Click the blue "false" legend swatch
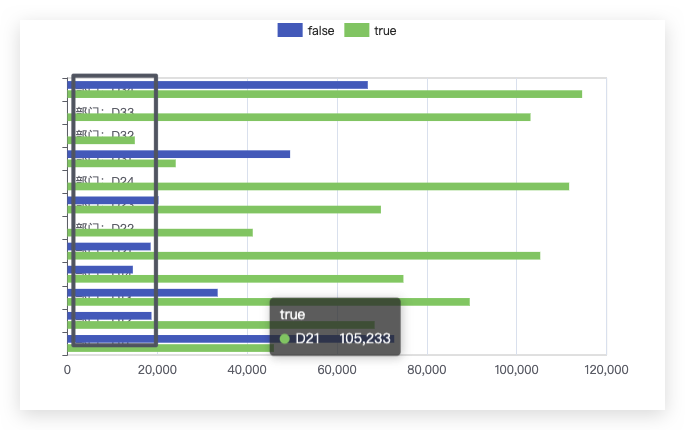 (x=290, y=30)
